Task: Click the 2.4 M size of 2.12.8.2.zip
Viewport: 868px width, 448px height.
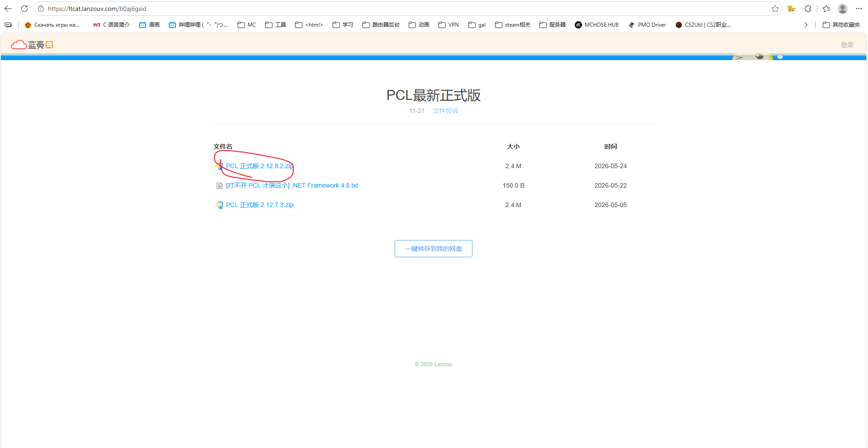Action: click(513, 166)
